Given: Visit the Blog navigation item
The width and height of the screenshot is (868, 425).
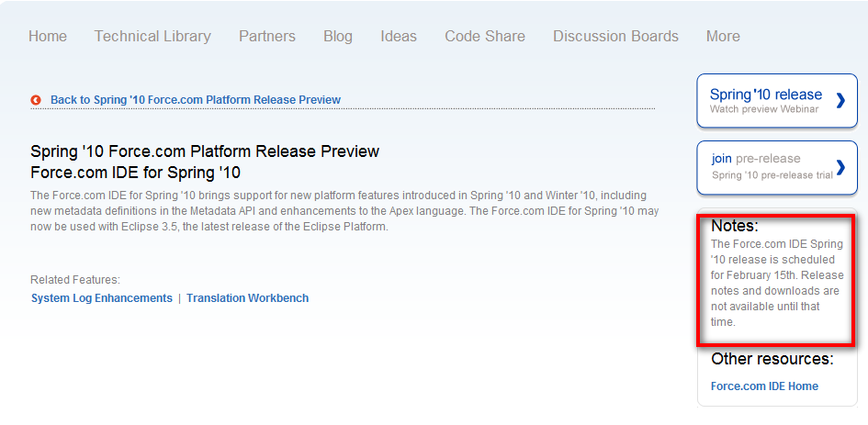Looking at the screenshot, I should tap(338, 36).
